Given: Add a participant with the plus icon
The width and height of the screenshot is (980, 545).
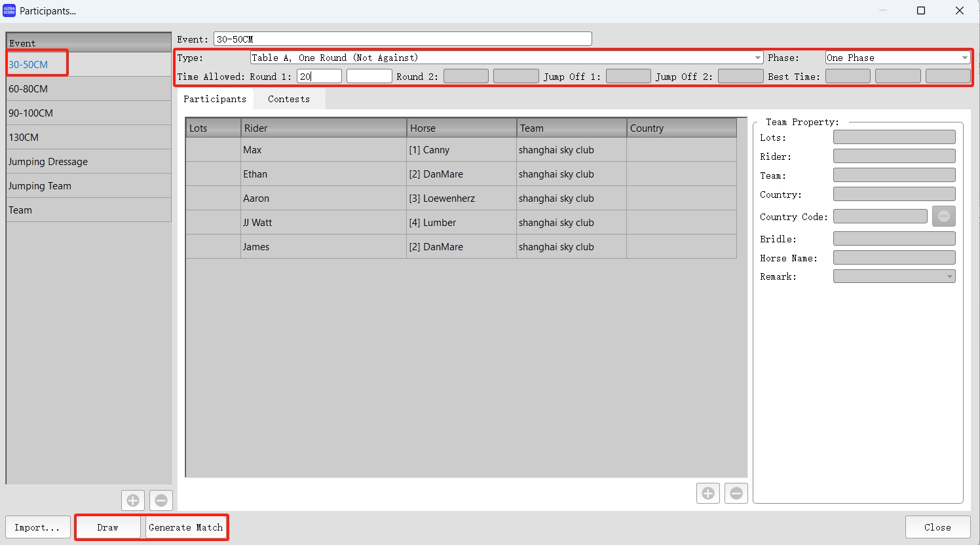Looking at the screenshot, I should tap(707, 493).
